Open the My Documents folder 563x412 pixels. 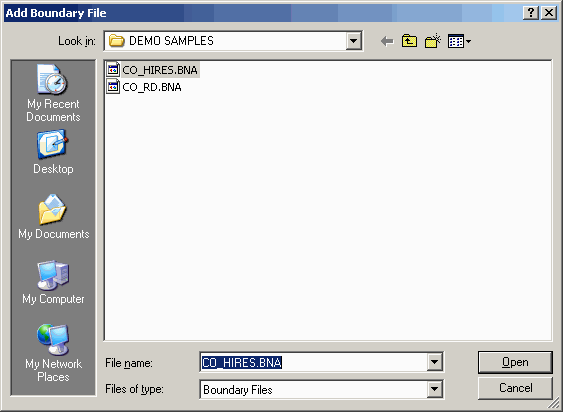click(53, 217)
